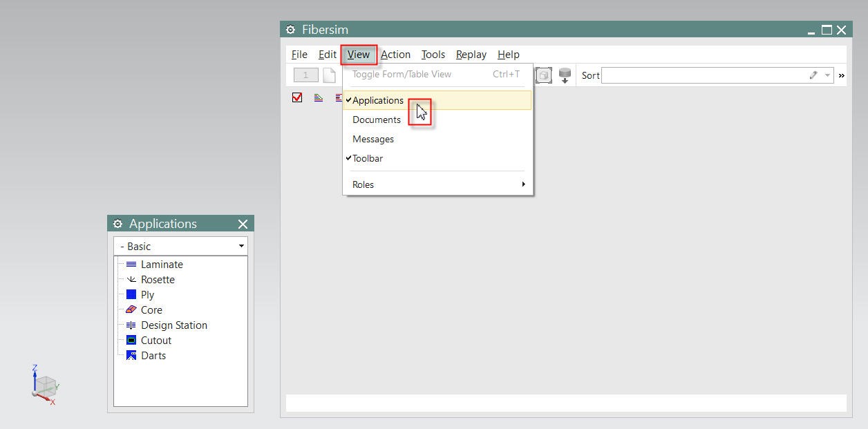
Task: Toggle the red checkbox below the toolbar
Action: [x=297, y=97]
